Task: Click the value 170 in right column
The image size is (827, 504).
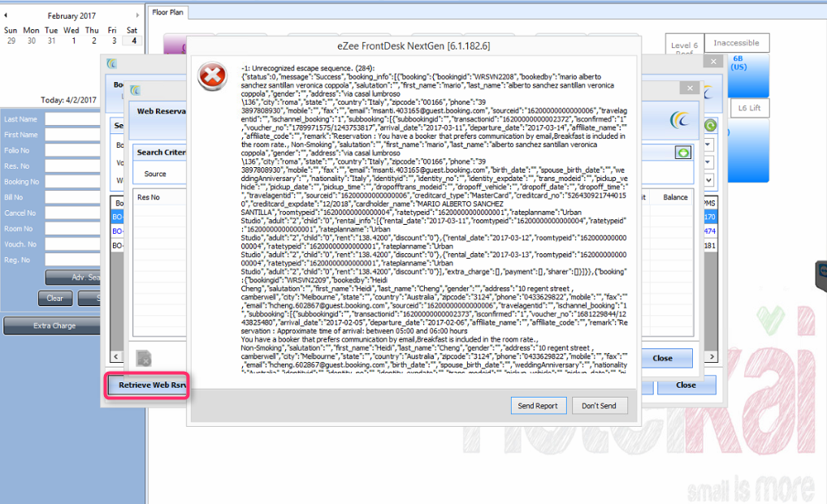Action: coord(709,217)
